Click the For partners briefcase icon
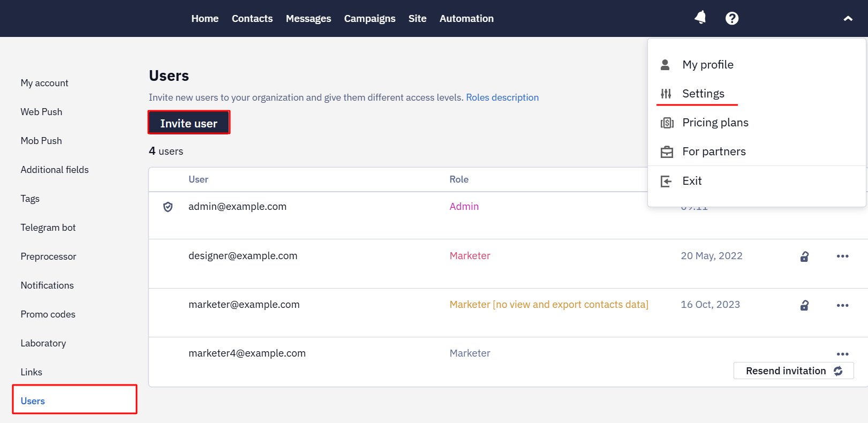 pos(667,152)
